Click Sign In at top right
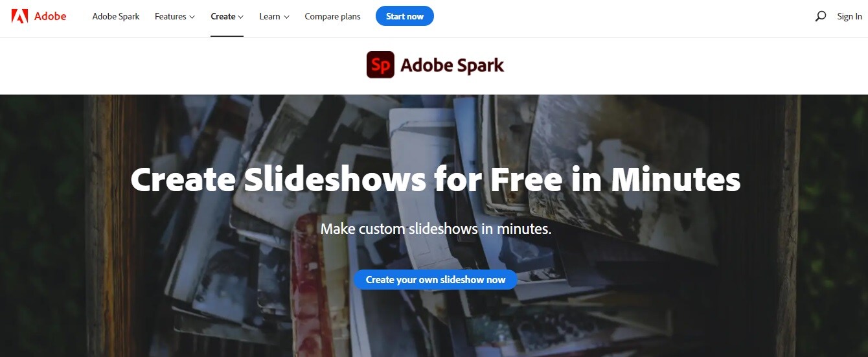The height and width of the screenshot is (357, 868). click(x=849, y=16)
